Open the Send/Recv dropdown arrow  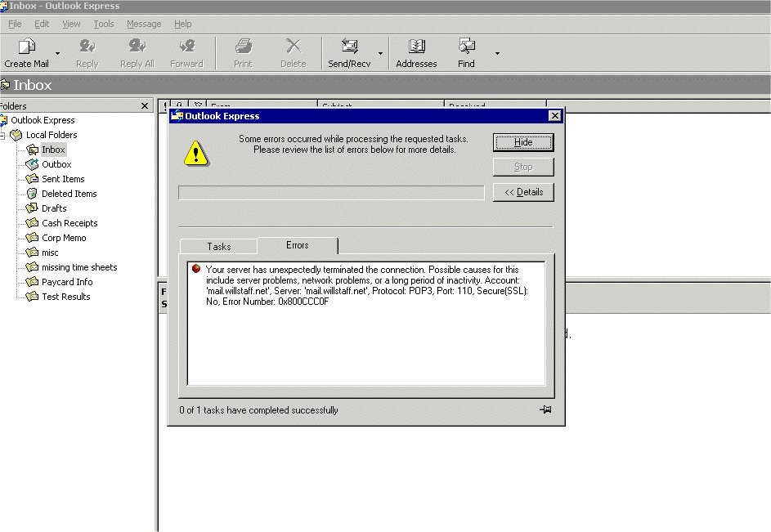click(380, 53)
